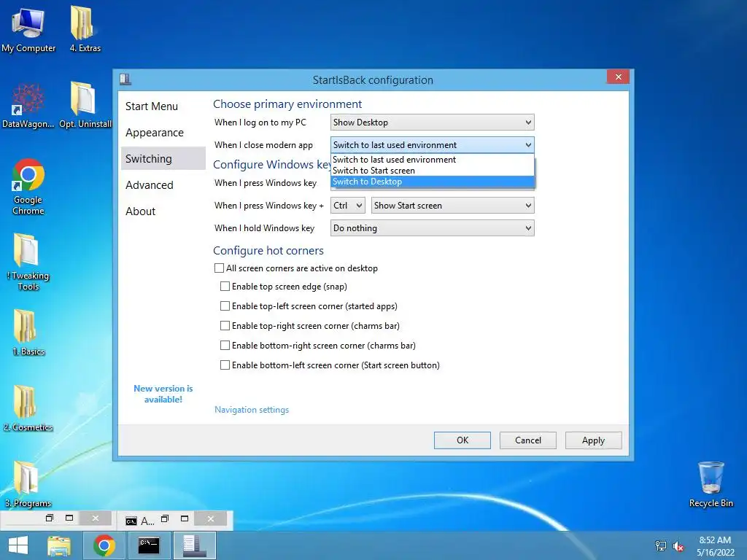Click the cmd icon in the thumbnail strip

coord(131,521)
